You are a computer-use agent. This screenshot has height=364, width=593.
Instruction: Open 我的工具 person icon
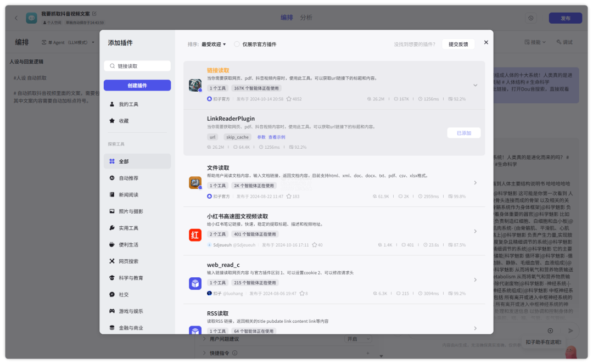click(112, 104)
